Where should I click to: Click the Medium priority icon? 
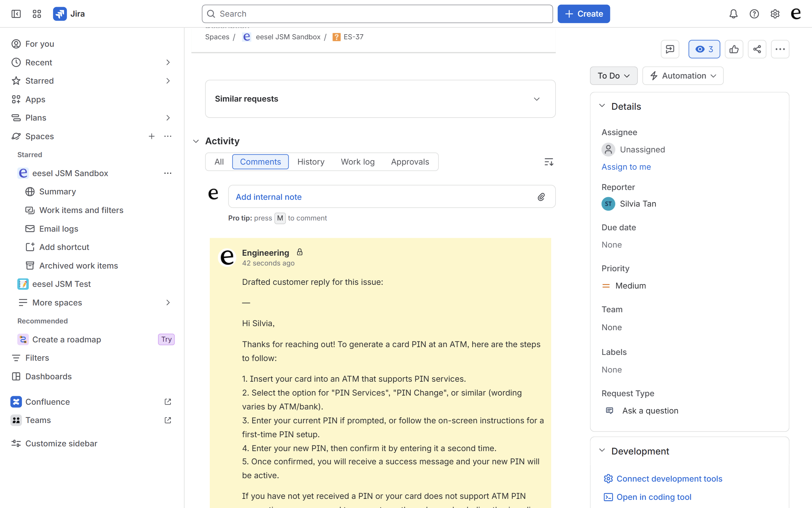click(606, 286)
